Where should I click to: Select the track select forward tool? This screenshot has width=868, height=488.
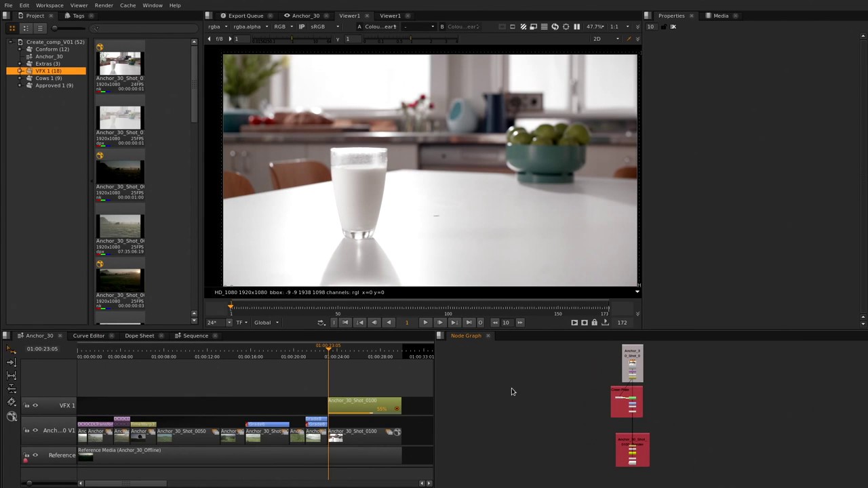click(11, 362)
